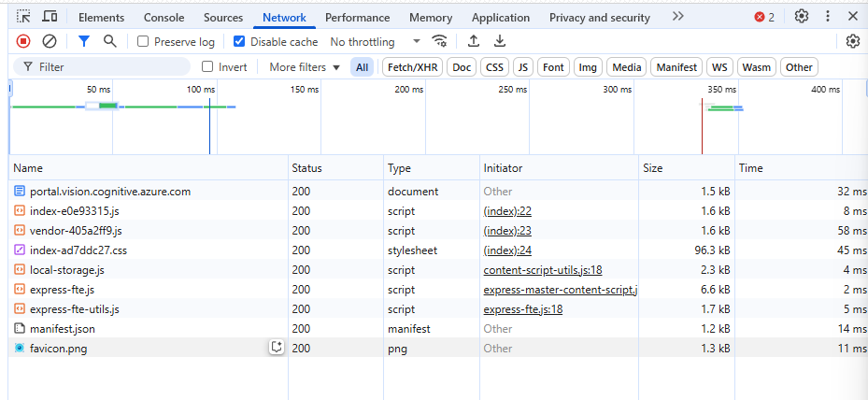Open DevTools three-dot menu

pyautogui.click(x=828, y=16)
